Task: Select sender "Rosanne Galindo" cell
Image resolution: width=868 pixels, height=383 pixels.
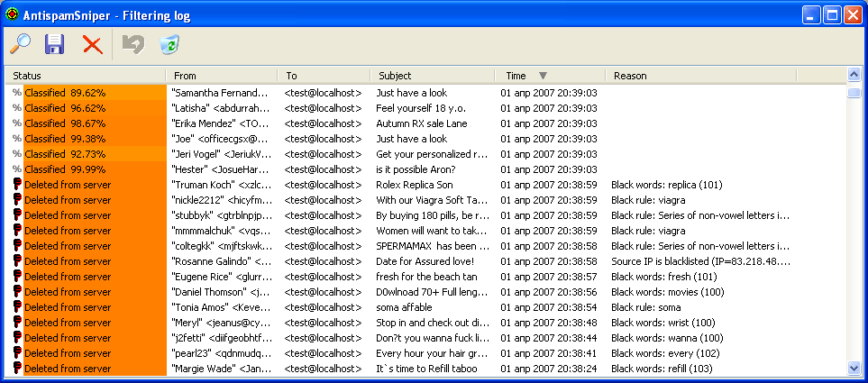Action: [x=222, y=260]
